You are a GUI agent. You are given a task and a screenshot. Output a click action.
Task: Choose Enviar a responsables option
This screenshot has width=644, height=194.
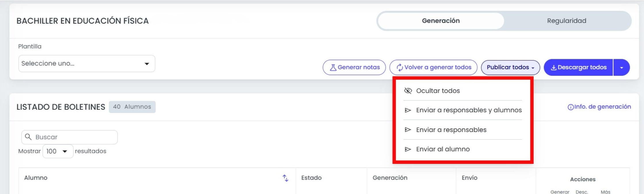coord(463,130)
